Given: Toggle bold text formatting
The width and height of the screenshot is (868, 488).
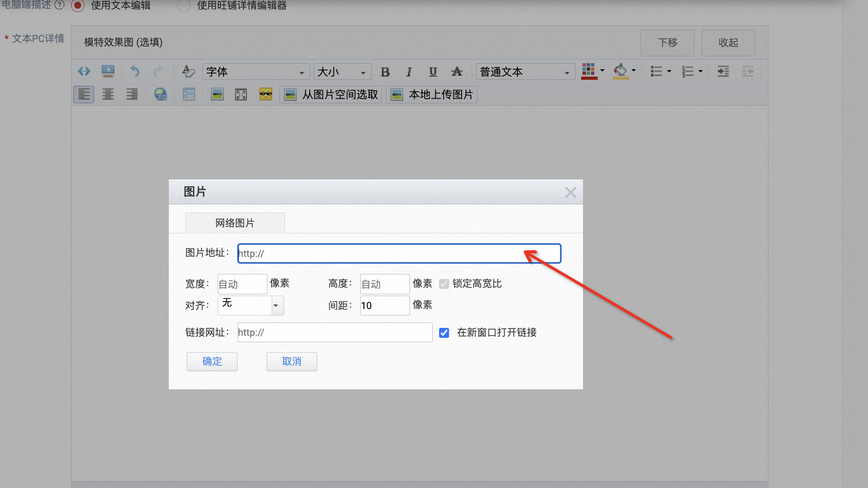Looking at the screenshot, I should [385, 72].
